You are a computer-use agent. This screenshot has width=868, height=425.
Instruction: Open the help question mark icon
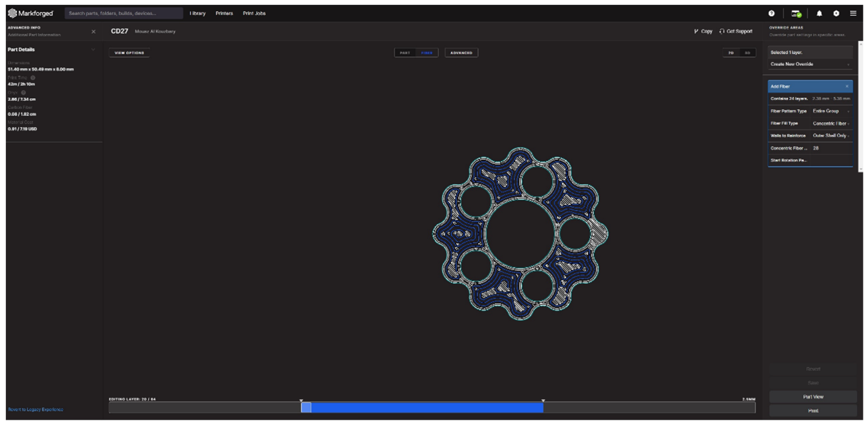(x=771, y=13)
